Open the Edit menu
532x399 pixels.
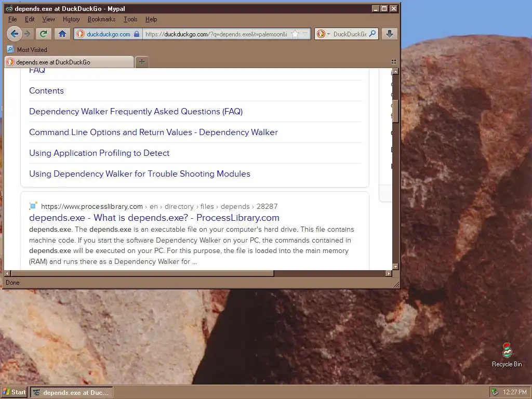point(30,19)
